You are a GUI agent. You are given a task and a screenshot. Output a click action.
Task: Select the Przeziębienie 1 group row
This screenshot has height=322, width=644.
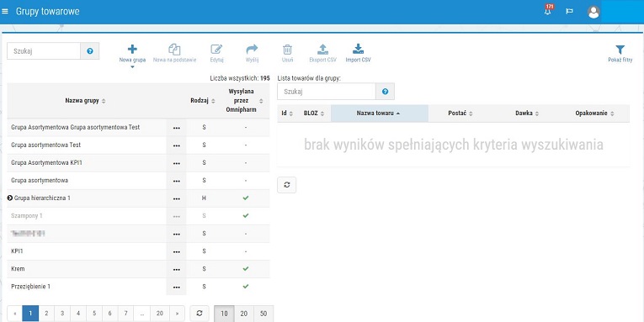point(138,287)
